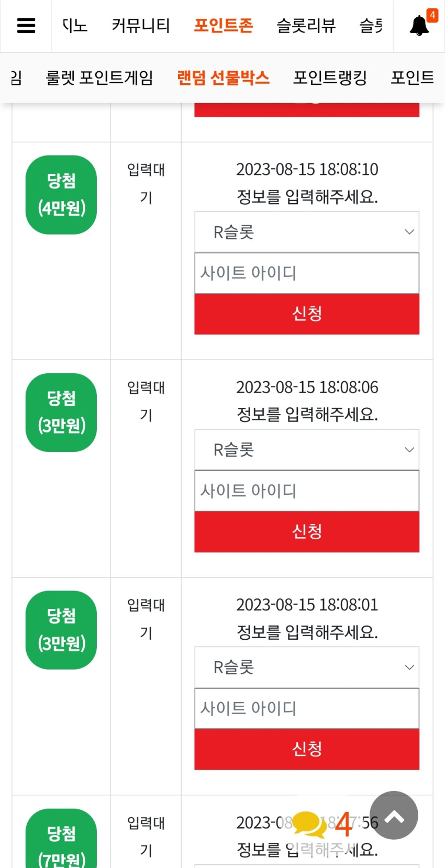
Task: Tap the green 당첨 (4만원) badge
Action: (61, 195)
